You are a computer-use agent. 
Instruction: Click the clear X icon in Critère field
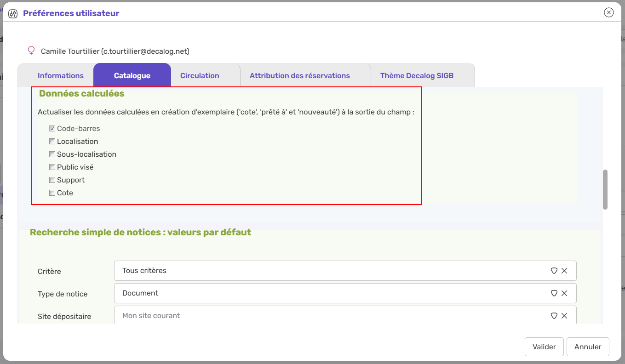[x=564, y=271]
